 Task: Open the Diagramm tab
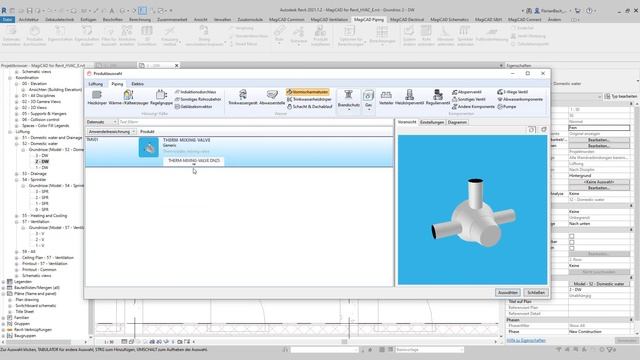tap(457, 122)
